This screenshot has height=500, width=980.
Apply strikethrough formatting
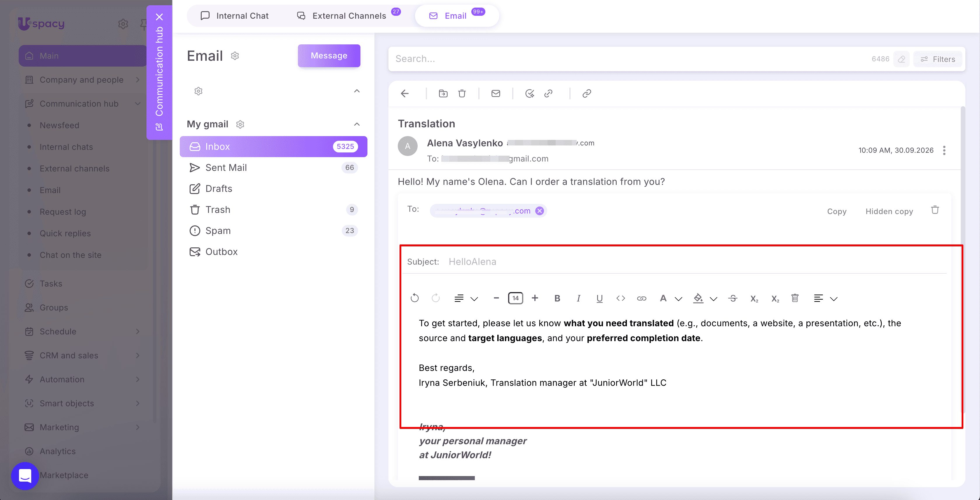coord(733,298)
